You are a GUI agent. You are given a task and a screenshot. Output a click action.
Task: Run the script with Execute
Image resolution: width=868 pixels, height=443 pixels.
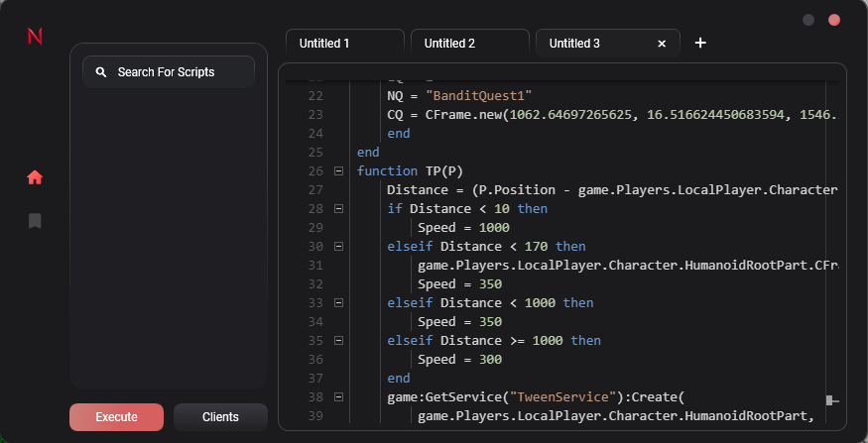click(116, 417)
